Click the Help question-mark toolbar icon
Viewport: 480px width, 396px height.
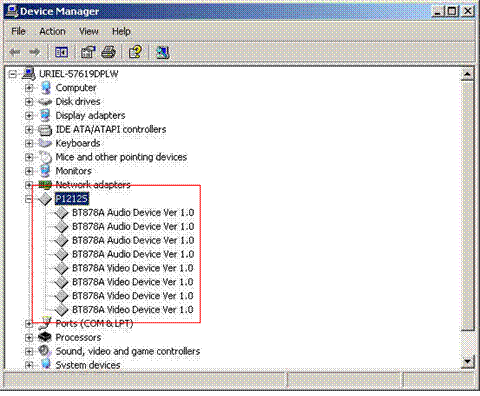(x=136, y=52)
